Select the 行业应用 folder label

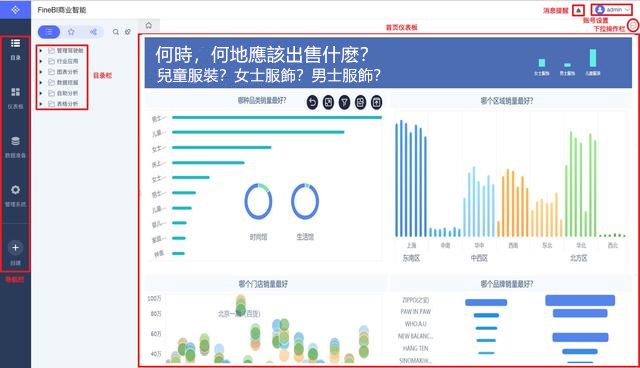[x=67, y=61]
